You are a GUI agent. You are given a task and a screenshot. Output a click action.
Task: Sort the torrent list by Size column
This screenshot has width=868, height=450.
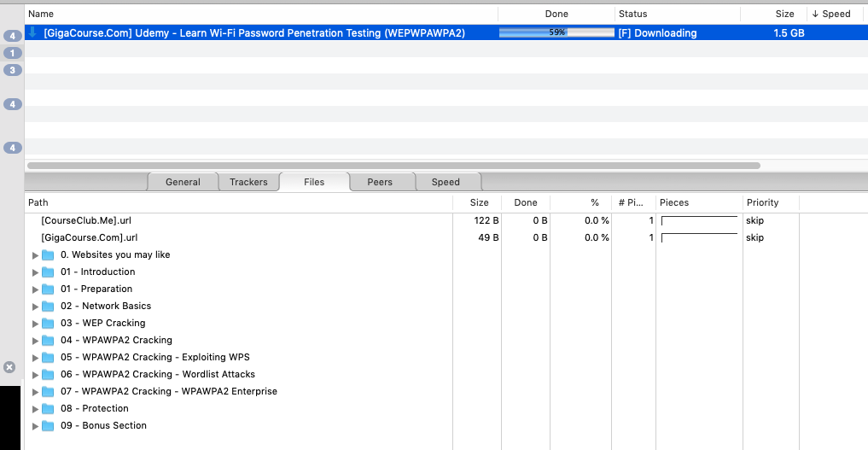point(774,14)
